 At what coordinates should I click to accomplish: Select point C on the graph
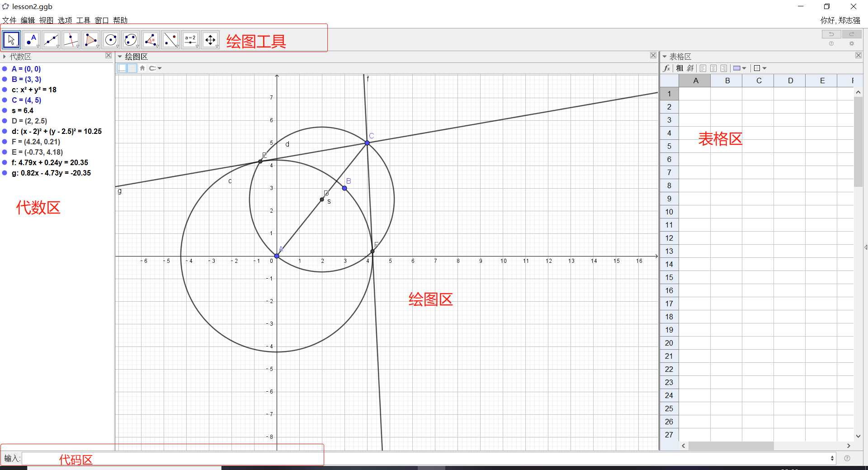pyautogui.click(x=367, y=142)
